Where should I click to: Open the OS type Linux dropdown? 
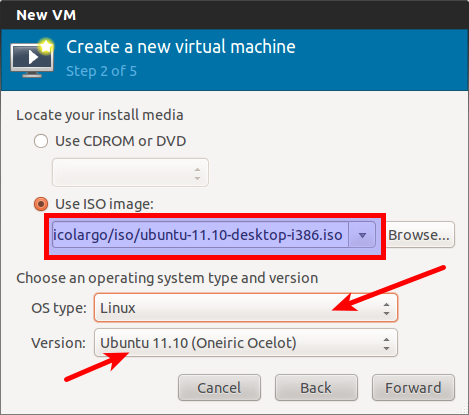tap(246, 308)
